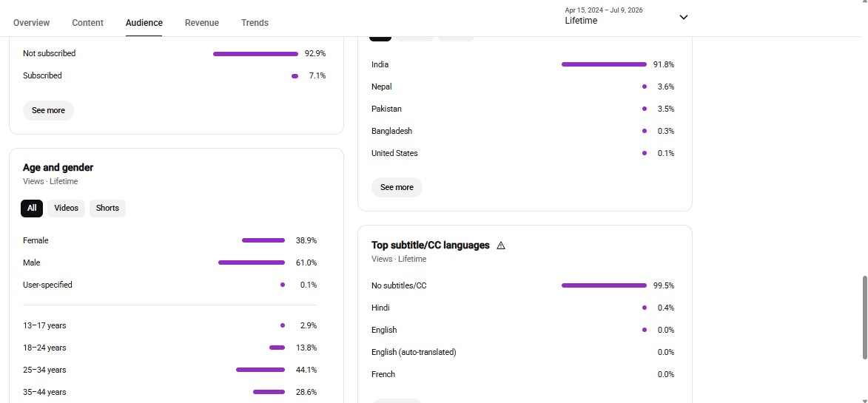Go to the Revenue tab
This screenshot has height=403, width=868.
point(202,23)
